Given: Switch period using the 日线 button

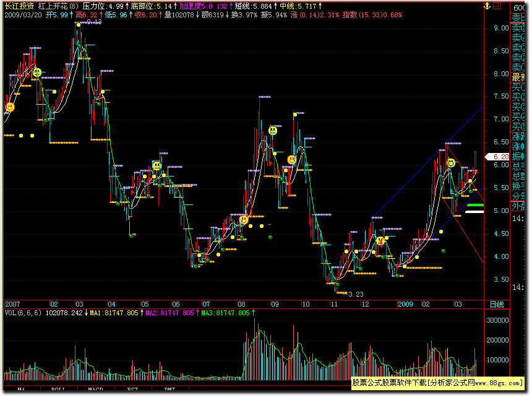Looking at the screenshot, I should click(497, 304).
